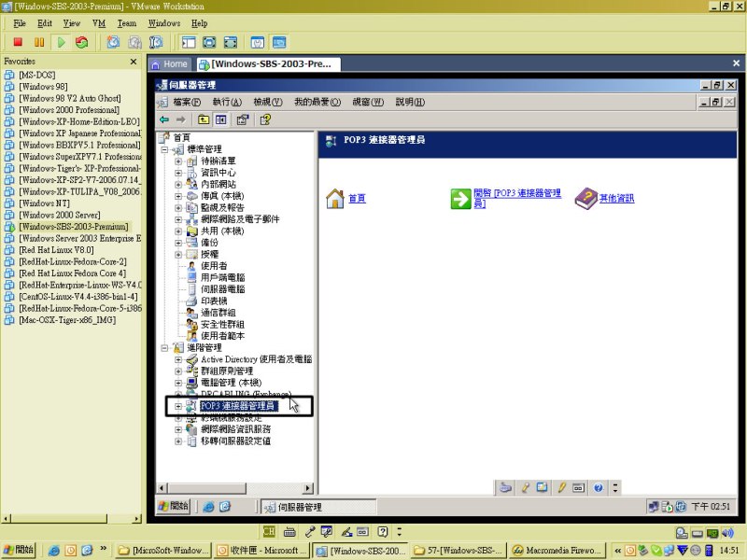The image size is (747, 560).
Task: Click Macromedia Fireworks host taskbar button
Action: point(557,550)
